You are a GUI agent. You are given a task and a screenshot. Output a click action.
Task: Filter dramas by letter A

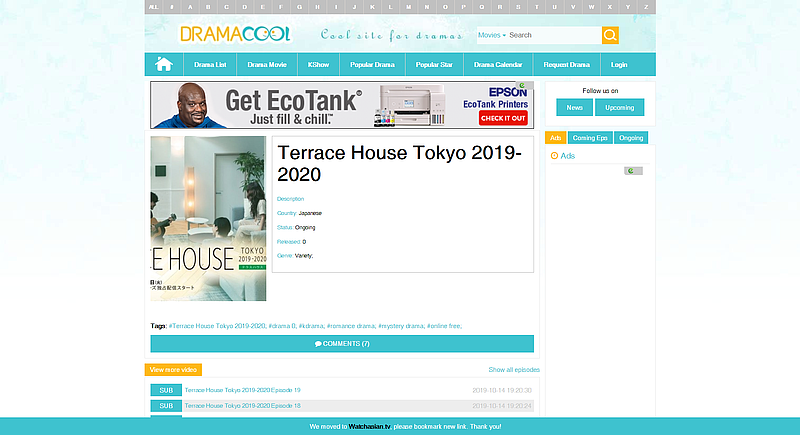coord(190,7)
